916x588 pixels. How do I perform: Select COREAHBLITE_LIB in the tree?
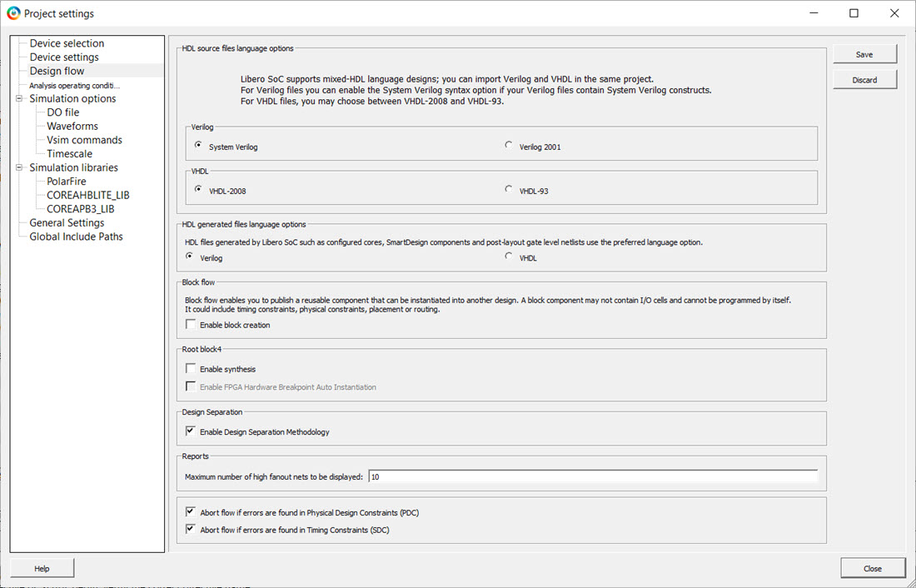click(x=87, y=195)
